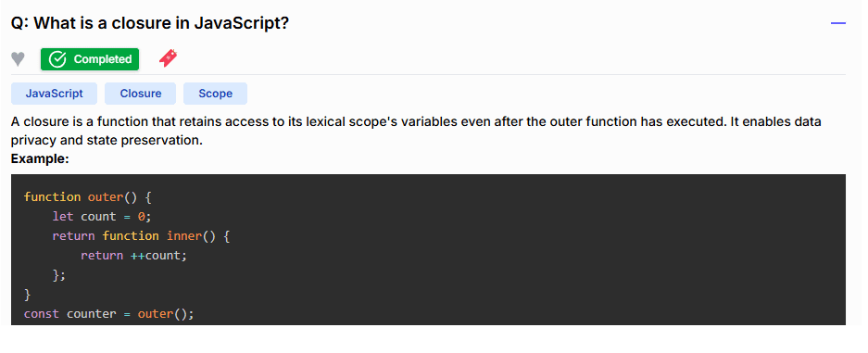
Task: Click the orange 0 literal in code
Action: click(x=141, y=216)
